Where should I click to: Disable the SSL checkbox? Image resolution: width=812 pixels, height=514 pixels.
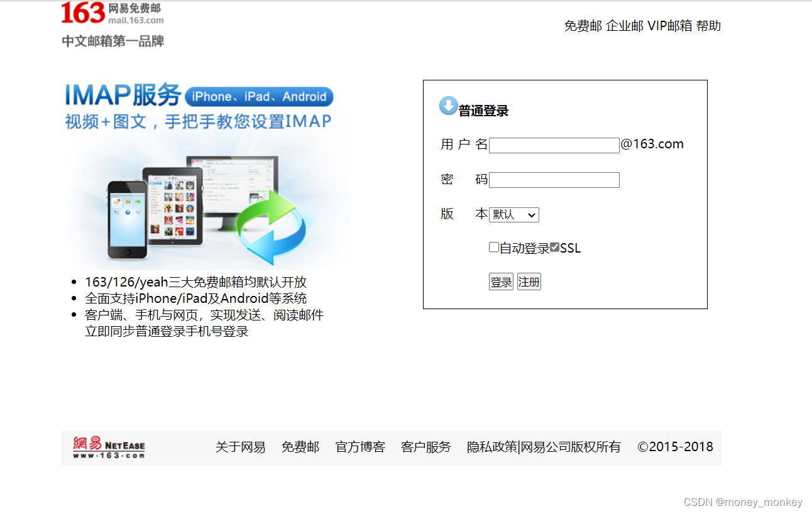[554, 246]
